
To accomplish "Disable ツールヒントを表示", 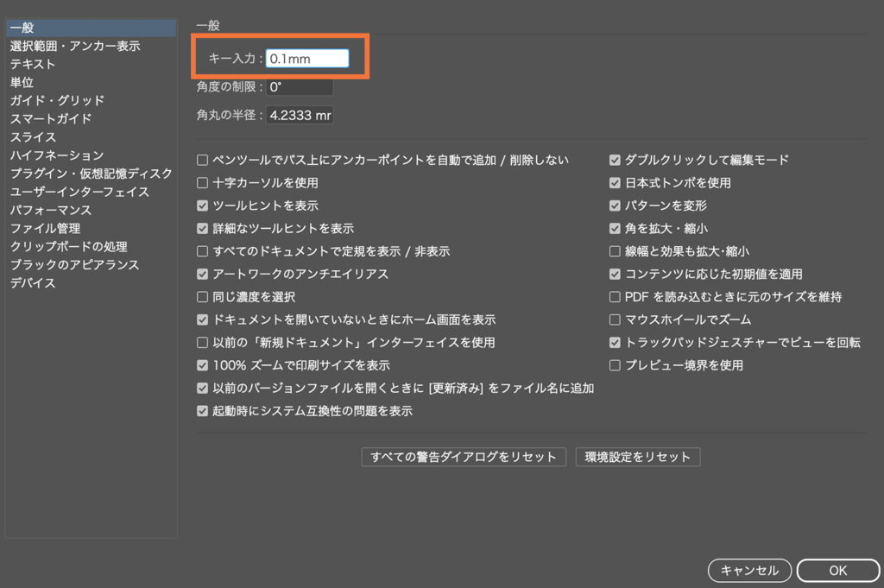I will [202, 207].
